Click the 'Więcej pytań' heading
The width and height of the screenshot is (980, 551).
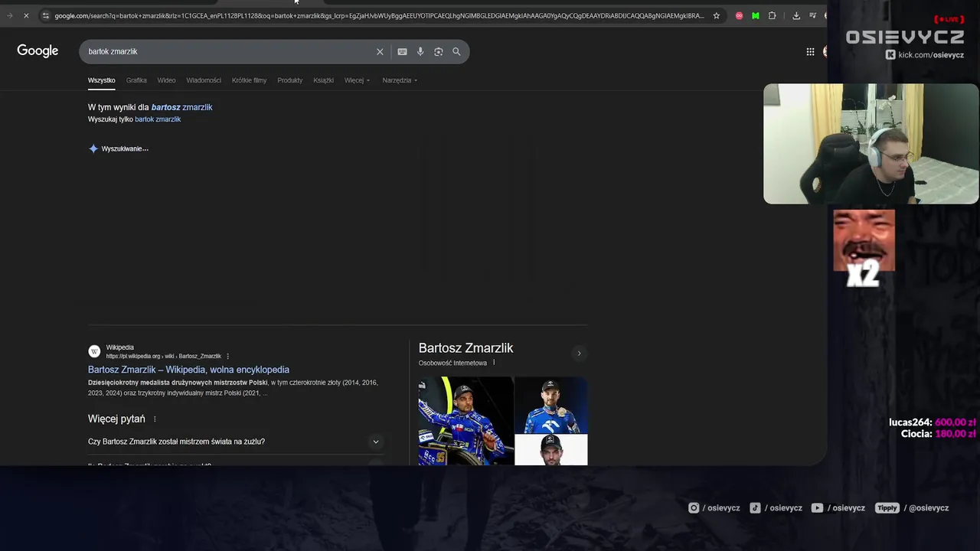pos(116,419)
